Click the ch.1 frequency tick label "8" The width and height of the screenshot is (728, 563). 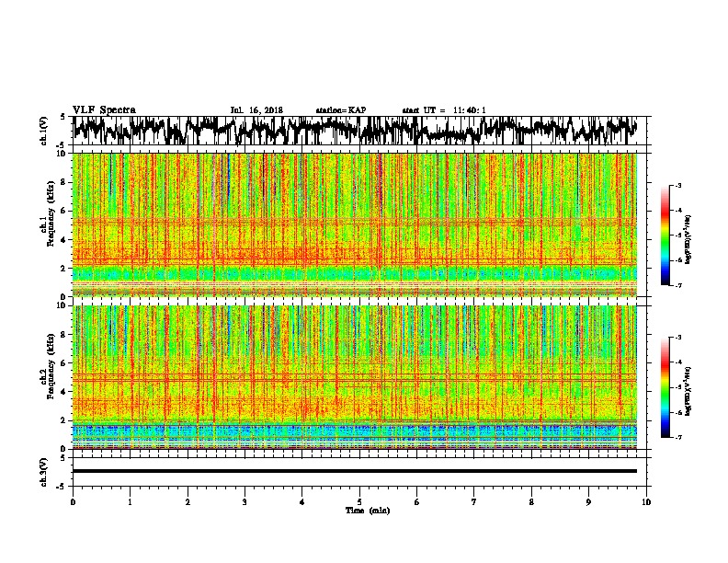coord(64,182)
